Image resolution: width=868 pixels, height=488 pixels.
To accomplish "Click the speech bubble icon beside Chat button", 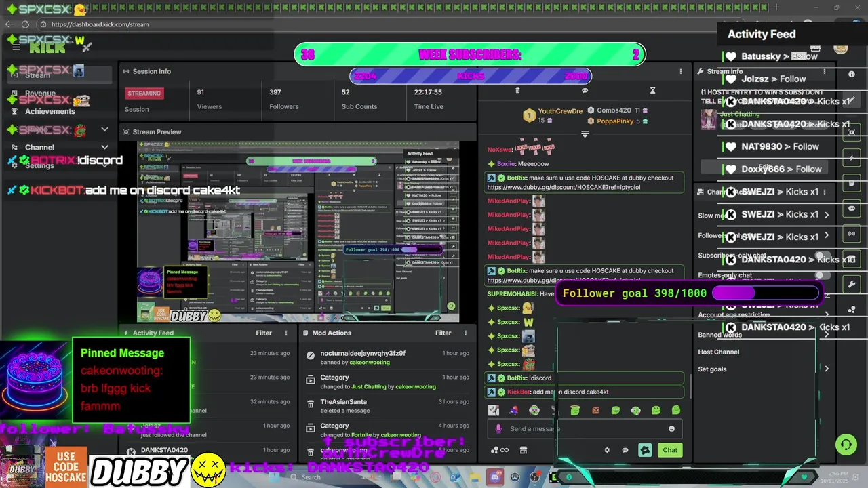I will click(625, 450).
